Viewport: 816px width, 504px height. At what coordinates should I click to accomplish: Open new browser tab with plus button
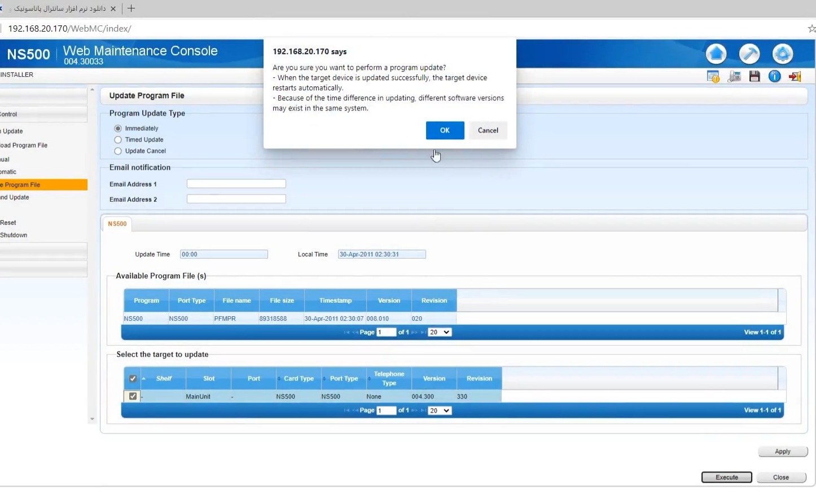pyautogui.click(x=131, y=8)
